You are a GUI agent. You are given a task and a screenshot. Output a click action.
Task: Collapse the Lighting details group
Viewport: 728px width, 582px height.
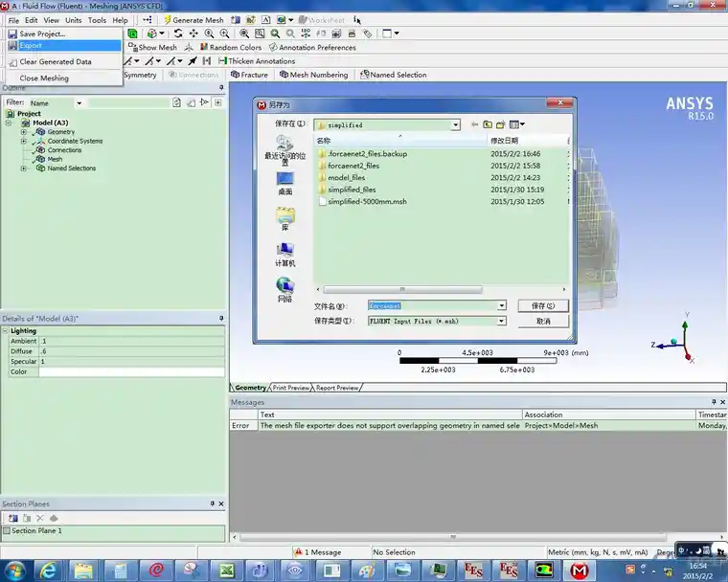(x=5, y=331)
